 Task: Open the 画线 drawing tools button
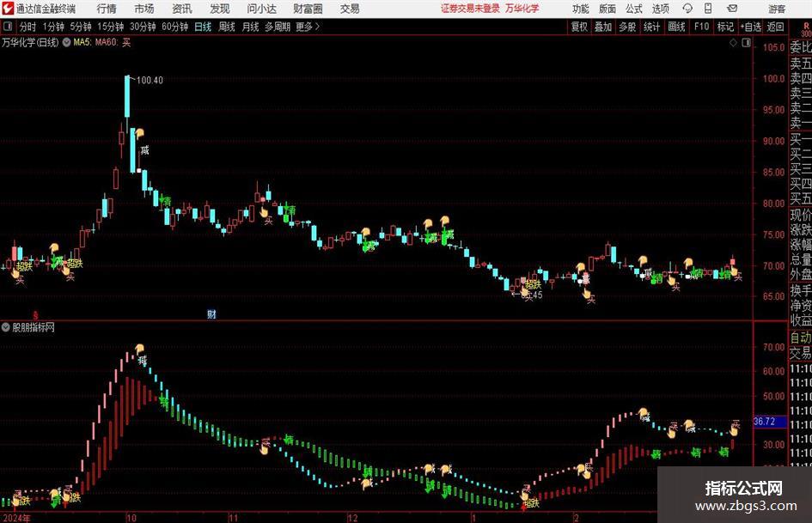tap(676, 27)
